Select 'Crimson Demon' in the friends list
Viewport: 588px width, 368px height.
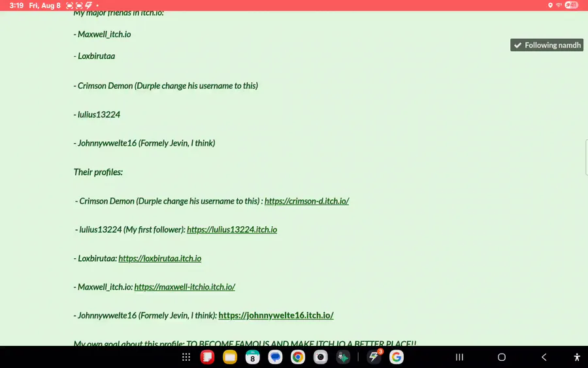pyautogui.click(x=105, y=86)
